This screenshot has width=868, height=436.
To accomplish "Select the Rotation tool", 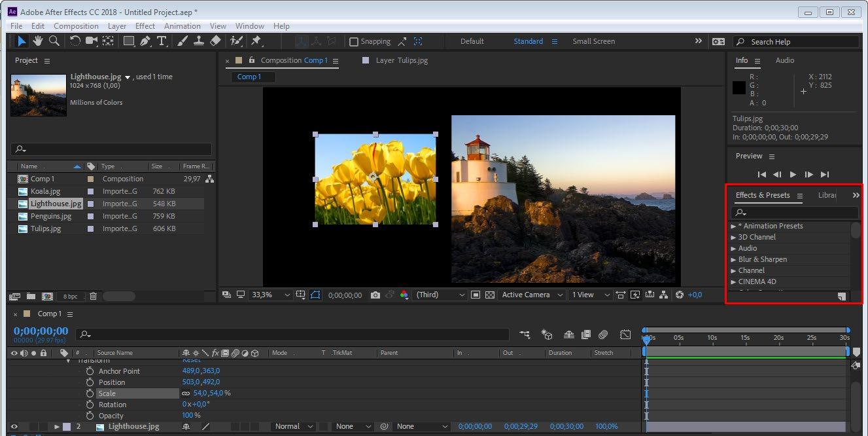I will click(x=75, y=41).
